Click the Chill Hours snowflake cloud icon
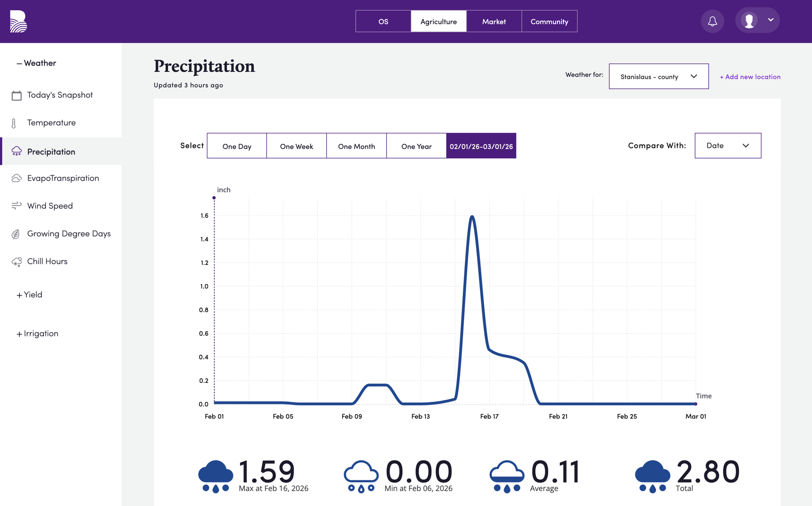The width and height of the screenshot is (812, 506). pos(17,262)
